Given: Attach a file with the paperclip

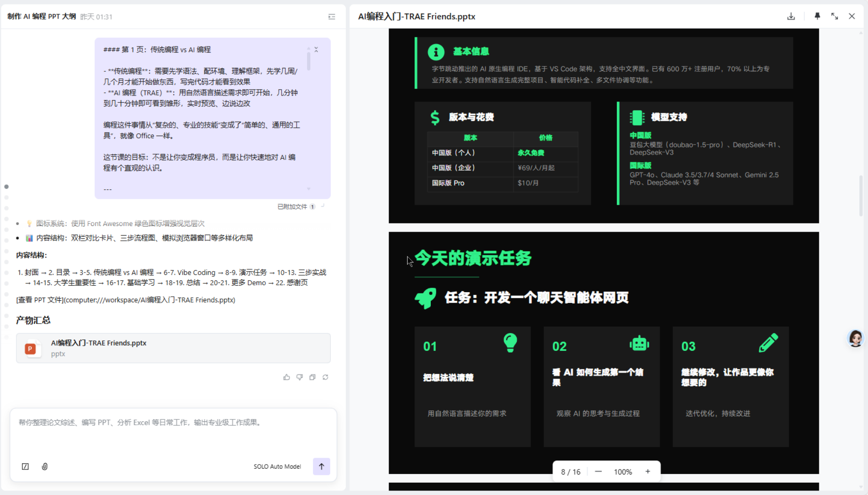Looking at the screenshot, I should pos(45,466).
